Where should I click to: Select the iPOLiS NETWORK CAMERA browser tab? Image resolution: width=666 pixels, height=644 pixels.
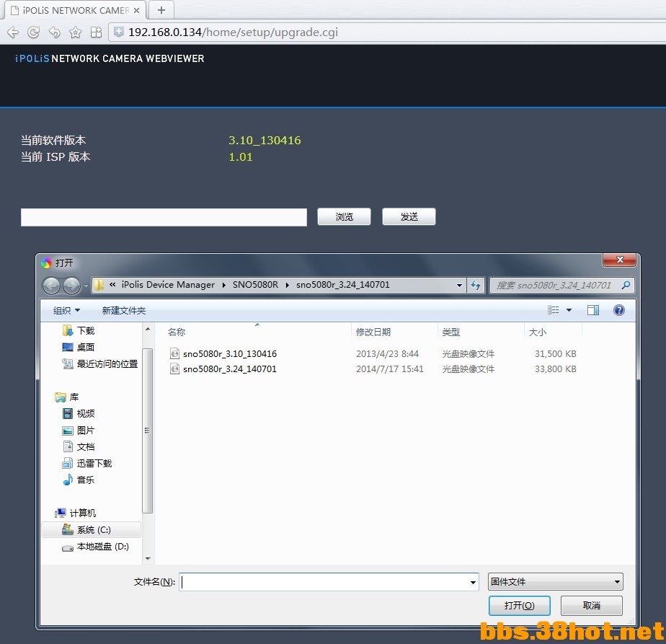click(x=75, y=10)
